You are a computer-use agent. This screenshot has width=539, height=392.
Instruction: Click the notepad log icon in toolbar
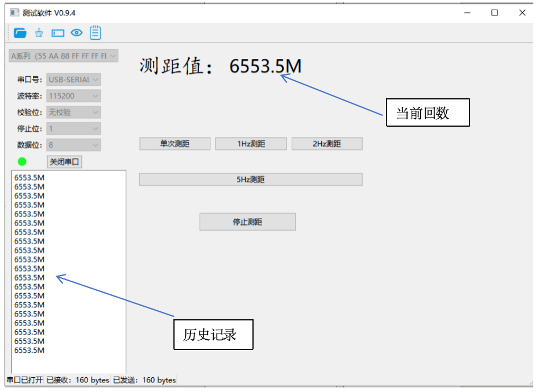96,32
